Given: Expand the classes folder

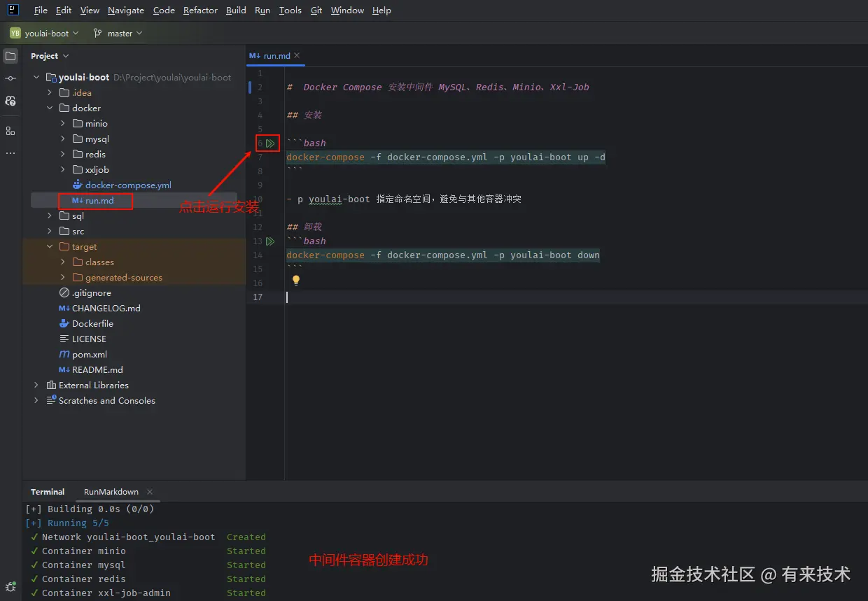Looking at the screenshot, I should point(63,262).
